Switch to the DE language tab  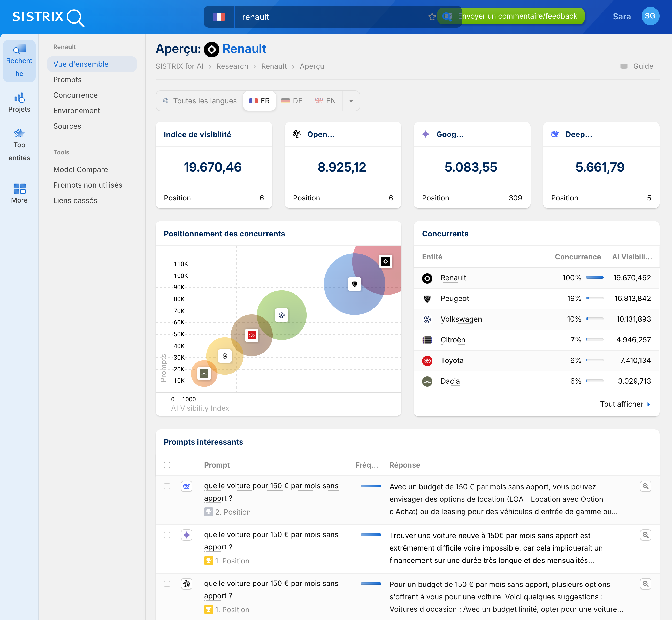(292, 101)
